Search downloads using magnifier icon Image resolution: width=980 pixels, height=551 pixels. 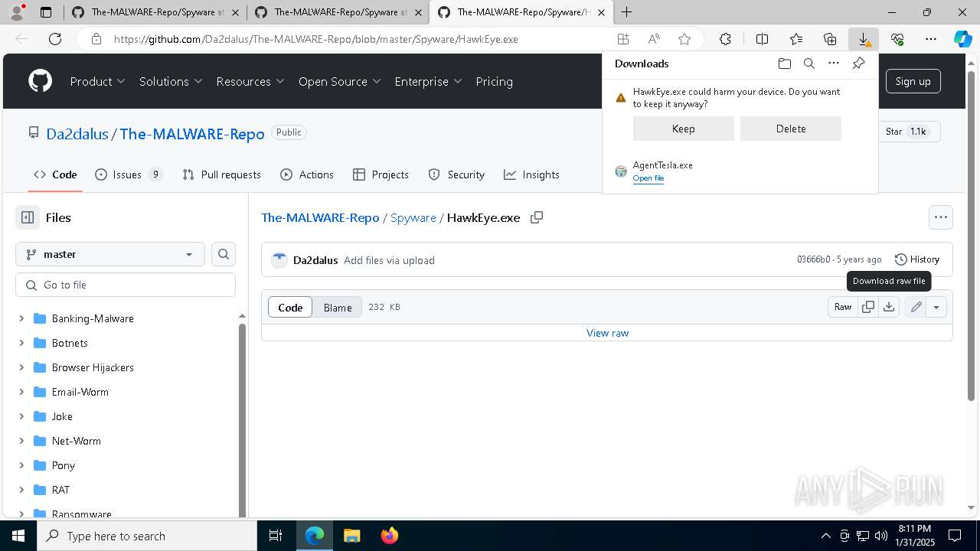[x=808, y=64]
